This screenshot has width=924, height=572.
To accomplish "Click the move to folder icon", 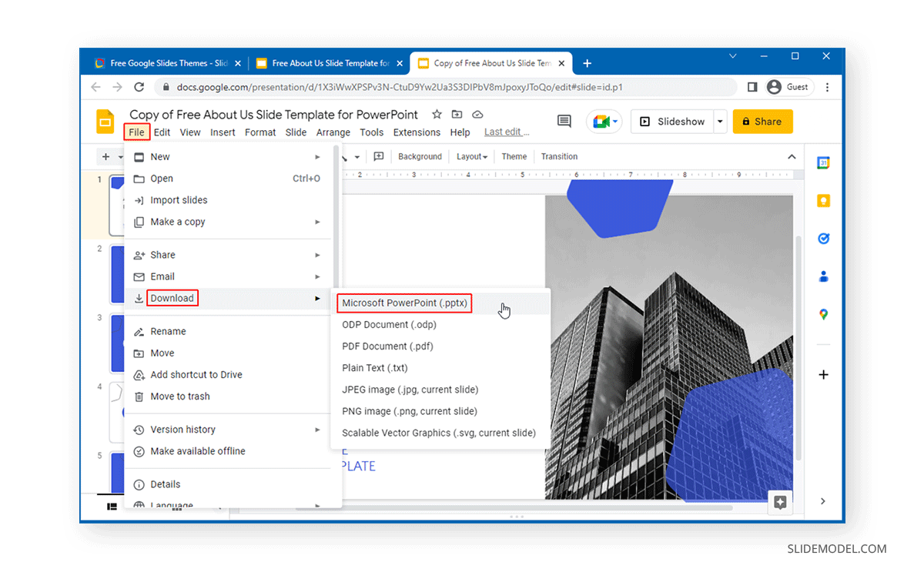I will (x=457, y=115).
